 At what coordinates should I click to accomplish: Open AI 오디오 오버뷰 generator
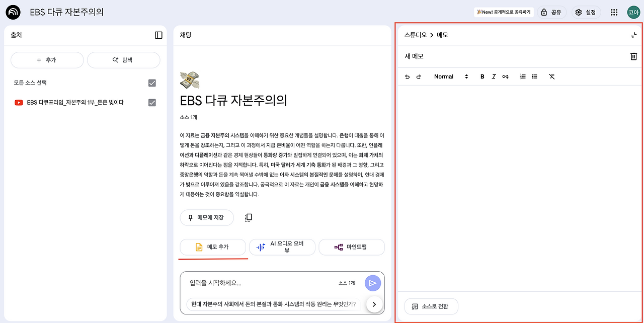[x=282, y=247]
